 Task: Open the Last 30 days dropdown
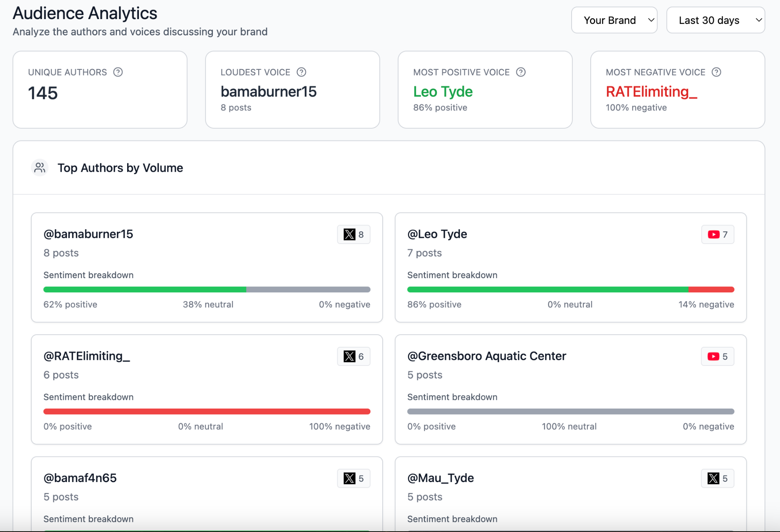click(715, 20)
